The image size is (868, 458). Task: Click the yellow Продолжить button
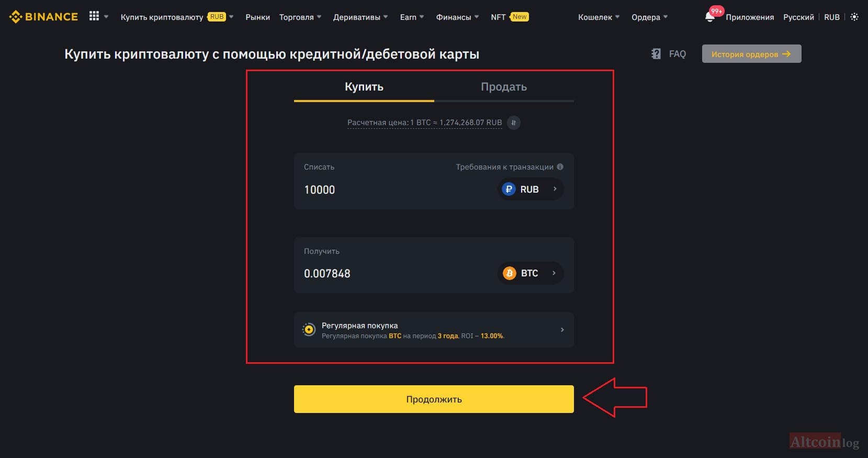point(434,399)
